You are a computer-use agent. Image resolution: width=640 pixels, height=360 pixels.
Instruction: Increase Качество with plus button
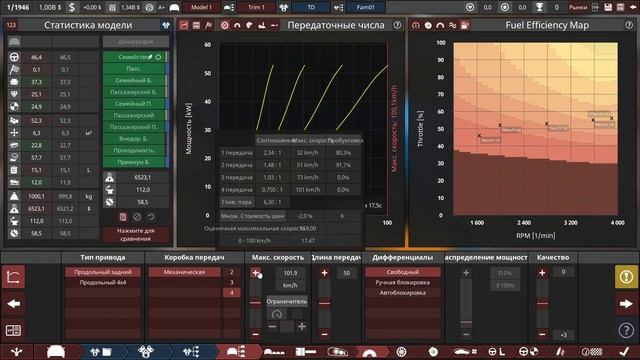[542, 273]
